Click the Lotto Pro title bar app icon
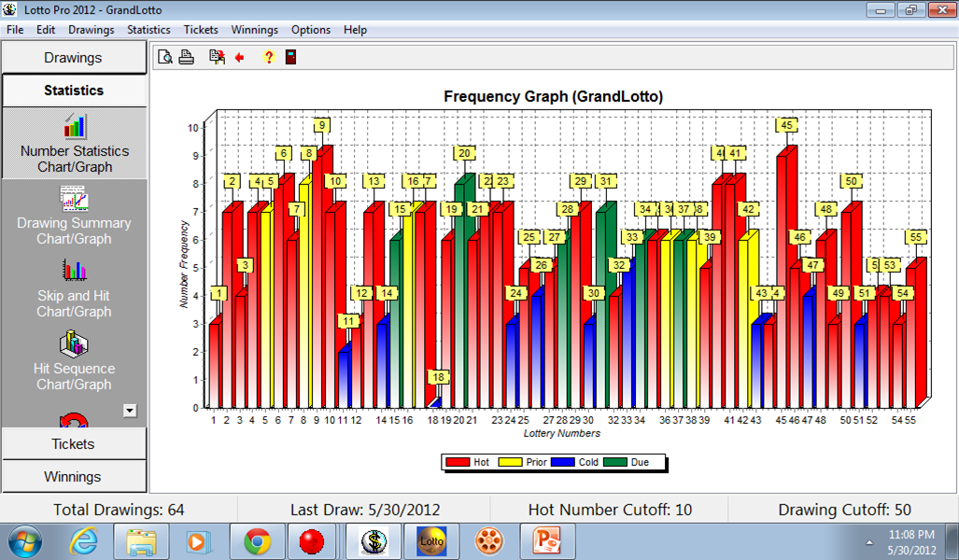 [x=9, y=9]
